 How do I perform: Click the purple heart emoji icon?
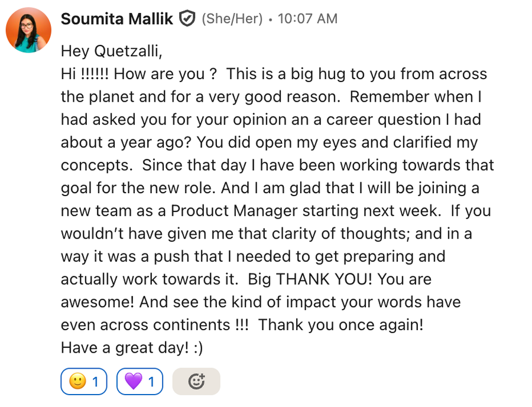(134, 381)
